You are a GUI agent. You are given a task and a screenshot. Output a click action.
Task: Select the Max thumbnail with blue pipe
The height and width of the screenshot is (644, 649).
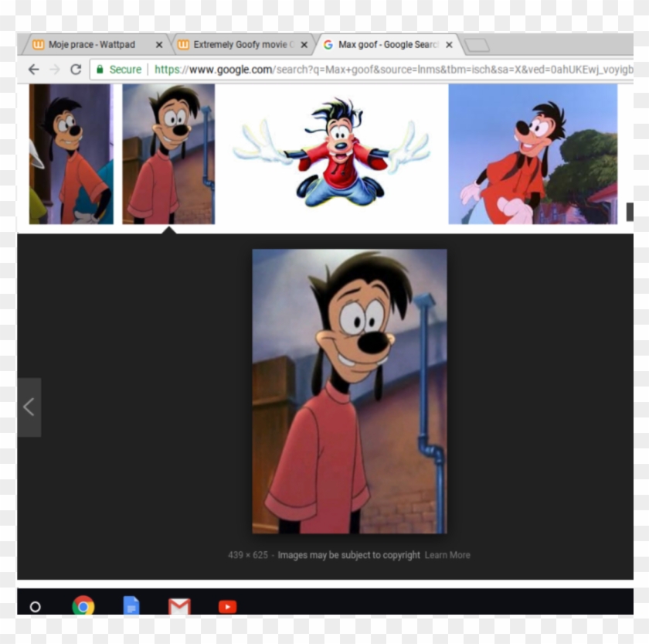coord(168,154)
